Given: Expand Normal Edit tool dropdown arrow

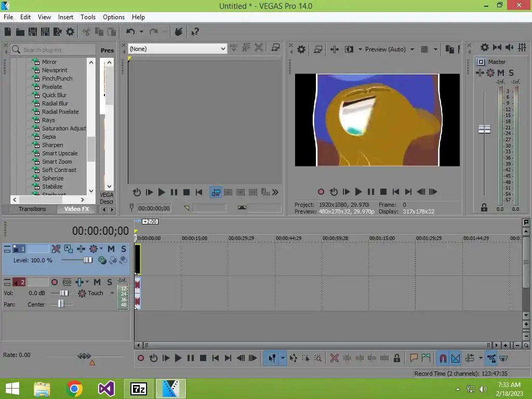Looking at the screenshot, I should pos(283,358).
